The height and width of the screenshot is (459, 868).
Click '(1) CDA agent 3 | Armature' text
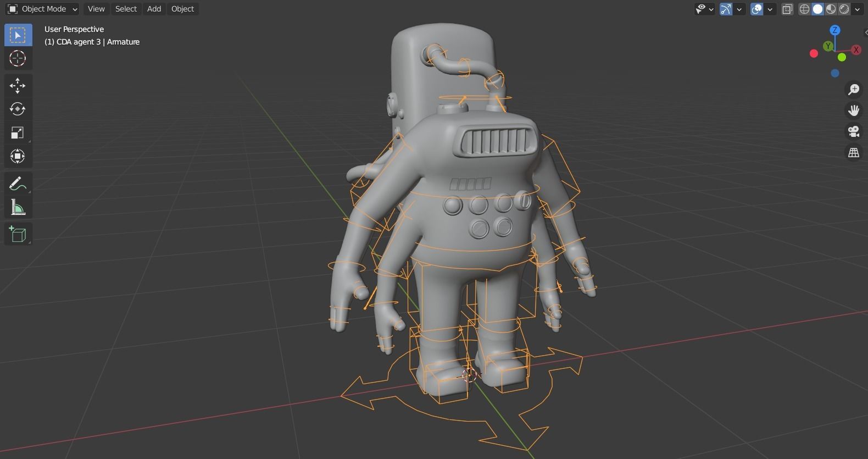92,42
